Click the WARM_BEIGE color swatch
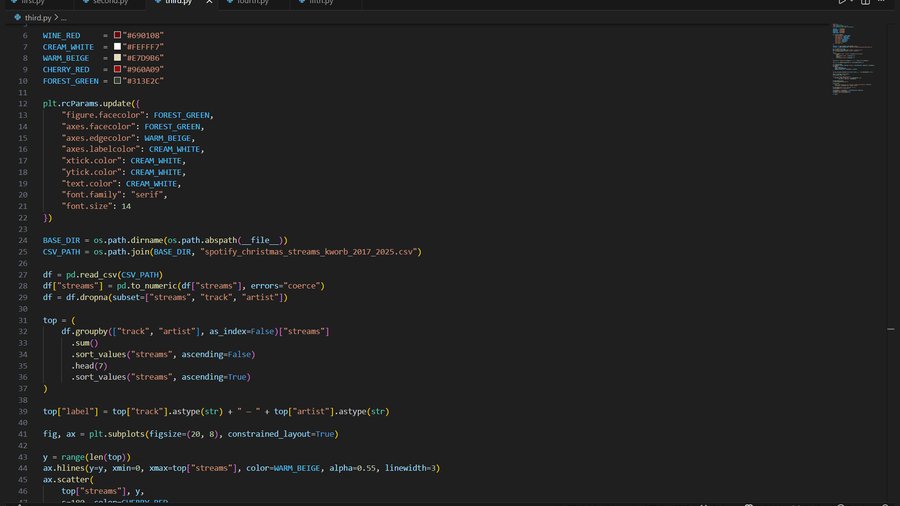 tap(117, 58)
